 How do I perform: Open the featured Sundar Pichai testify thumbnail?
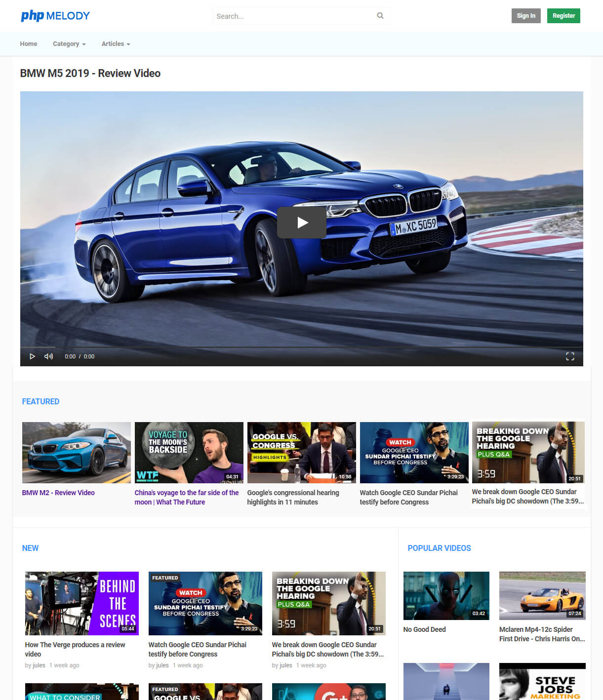pos(414,453)
